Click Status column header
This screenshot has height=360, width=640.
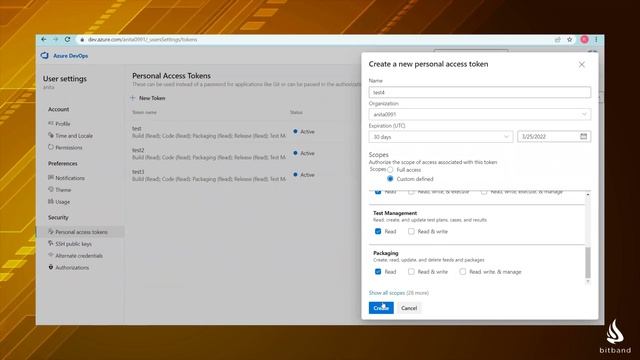(296, 112)
